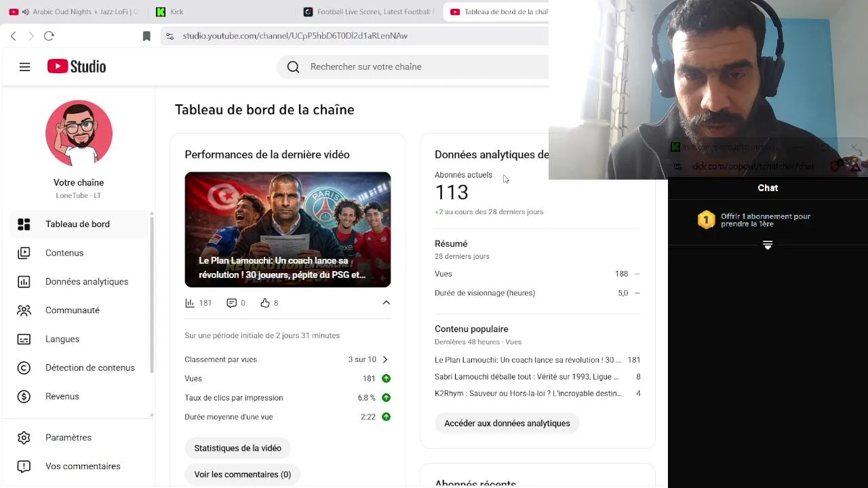868x488 pixels.
Task: Click 'Votre chaîne' channel label
Action: pyautogui.click(x=79, y=182)
